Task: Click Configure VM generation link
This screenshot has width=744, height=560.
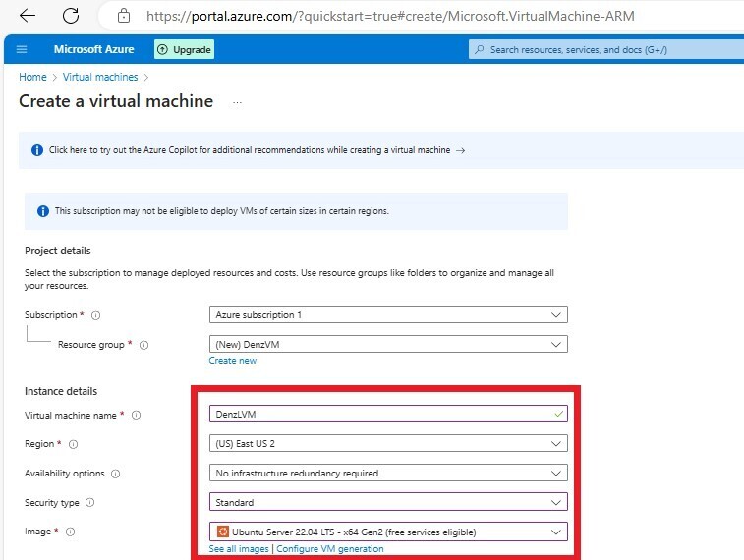Action: (330, 548)
